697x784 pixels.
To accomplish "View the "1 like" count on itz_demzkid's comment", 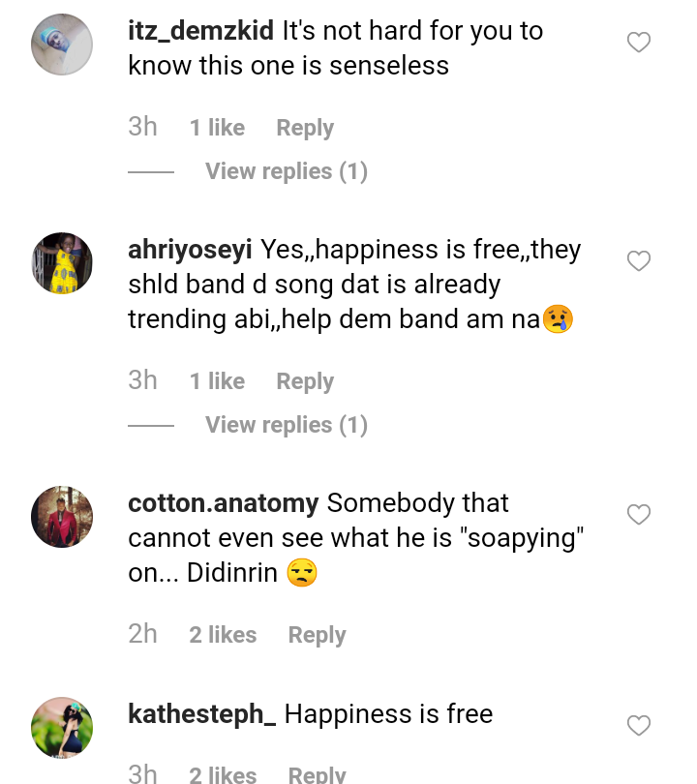I will click(x=217, y=128).
